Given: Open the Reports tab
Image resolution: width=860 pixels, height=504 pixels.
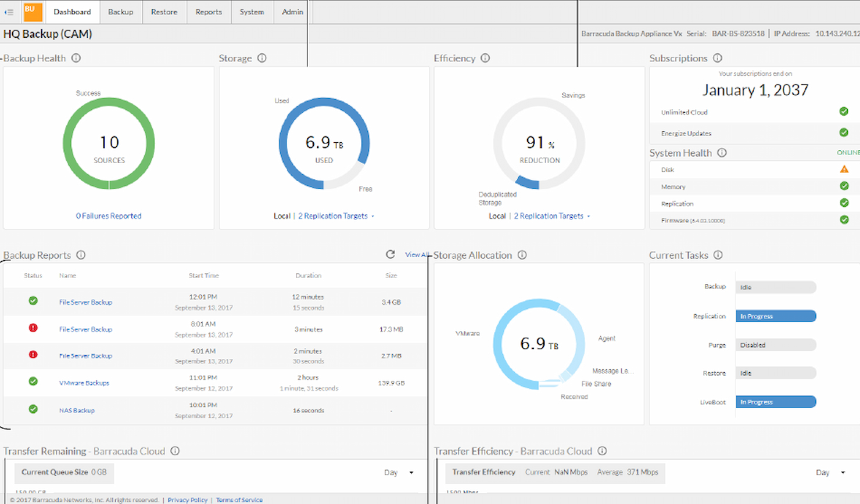Looking at the screenshot, I should point(209,12).
